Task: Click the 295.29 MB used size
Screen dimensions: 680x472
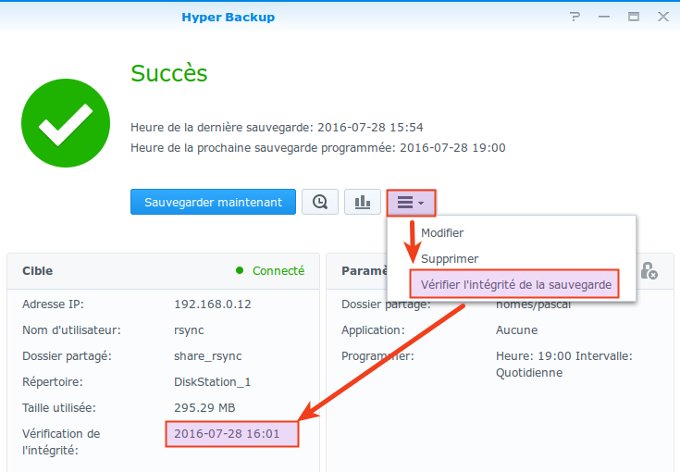Action: [x=204, y=408]
